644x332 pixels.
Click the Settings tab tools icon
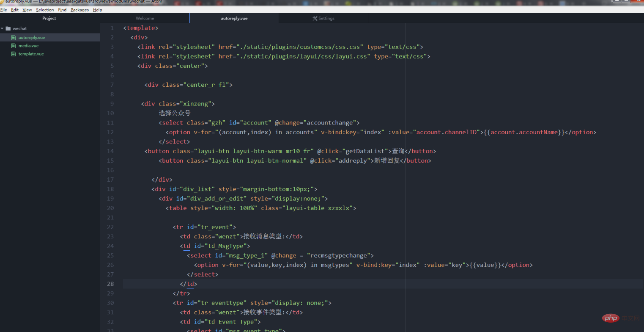click(x=315, y=18)
